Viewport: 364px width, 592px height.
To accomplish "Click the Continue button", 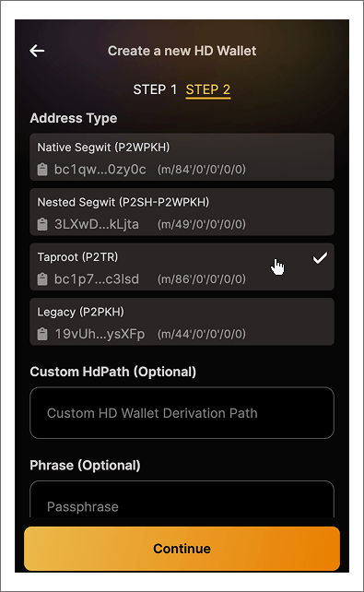I will [182, 549].
